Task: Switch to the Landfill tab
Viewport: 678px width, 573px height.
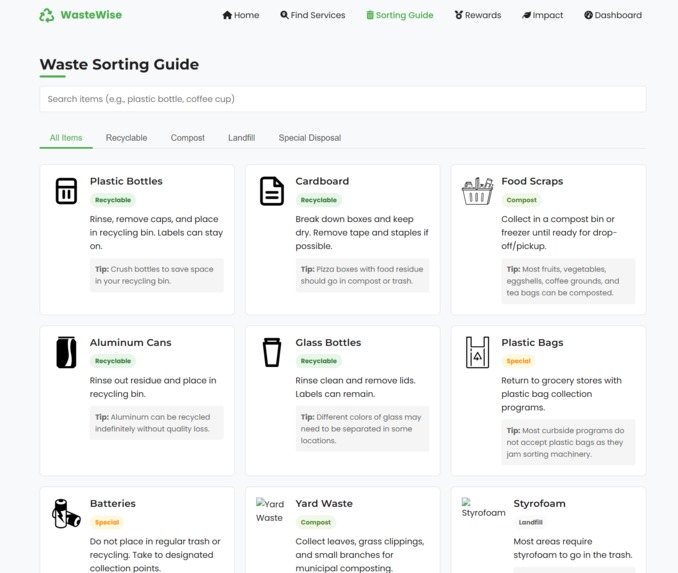Action: click(x=242, y=138)
